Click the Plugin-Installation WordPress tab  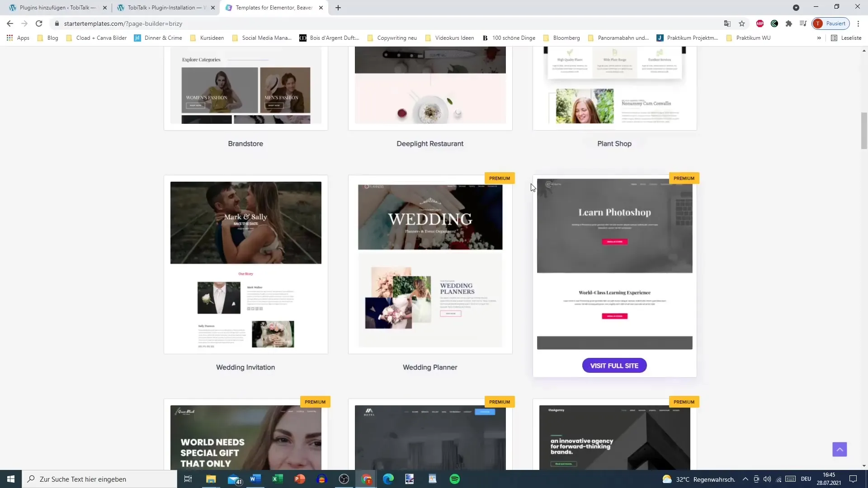click(166, 7)
